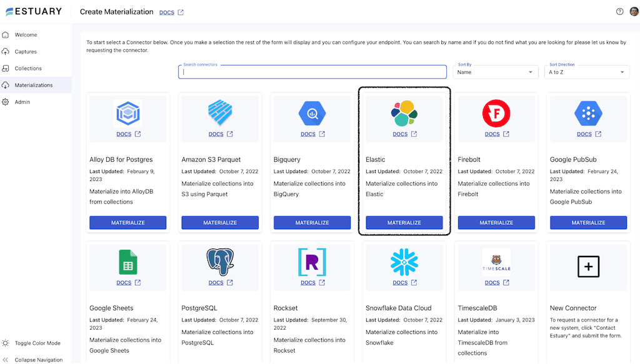Select the Rockset connector logo
This screenshot has height=364, width=640.
[312, 263]
